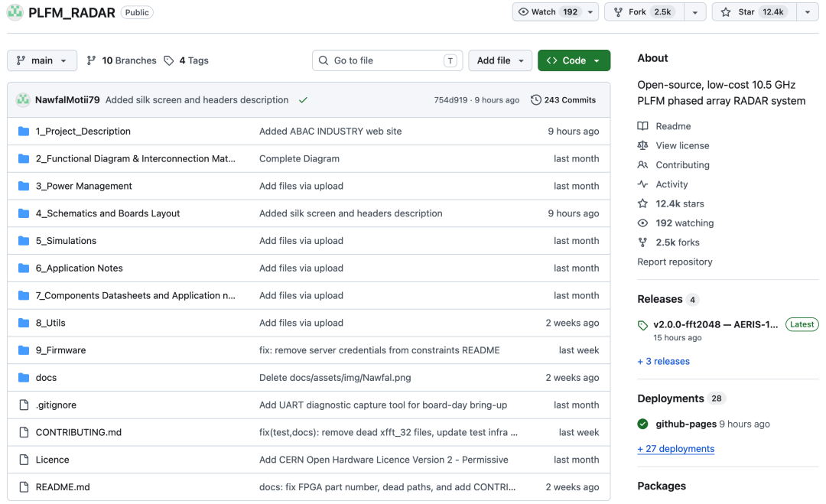826x504 pixels.
Task: Open the + 27 deployments link
Action: (676, 449)
